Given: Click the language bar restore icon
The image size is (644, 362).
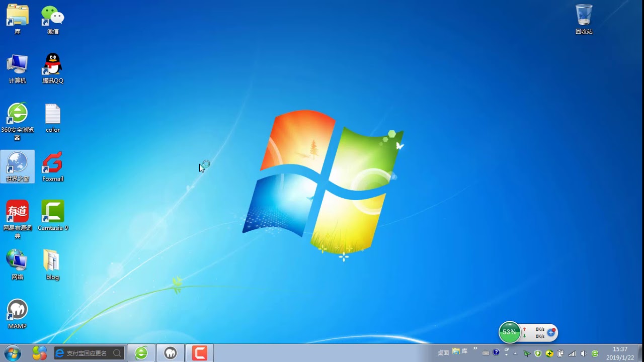Looking at the screenshot, I should point(507,349).
